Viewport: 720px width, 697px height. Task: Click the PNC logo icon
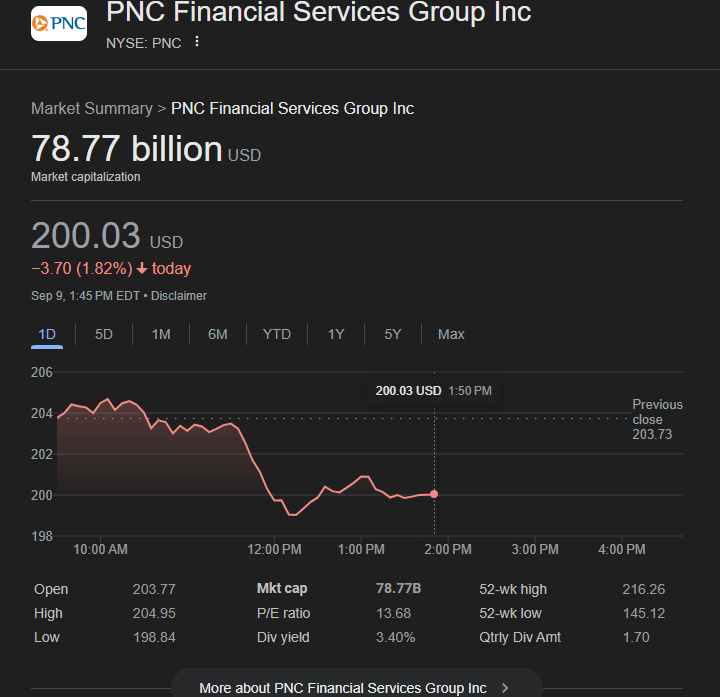coord(59,23)
